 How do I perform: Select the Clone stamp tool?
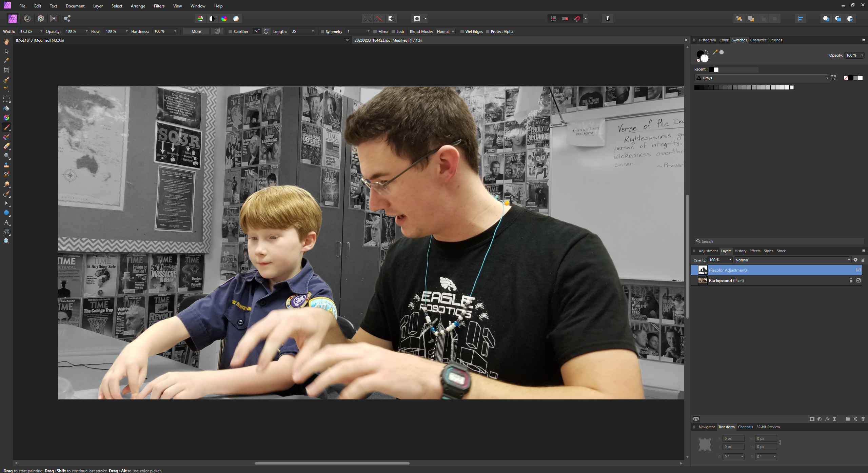[x=6, y=165]
